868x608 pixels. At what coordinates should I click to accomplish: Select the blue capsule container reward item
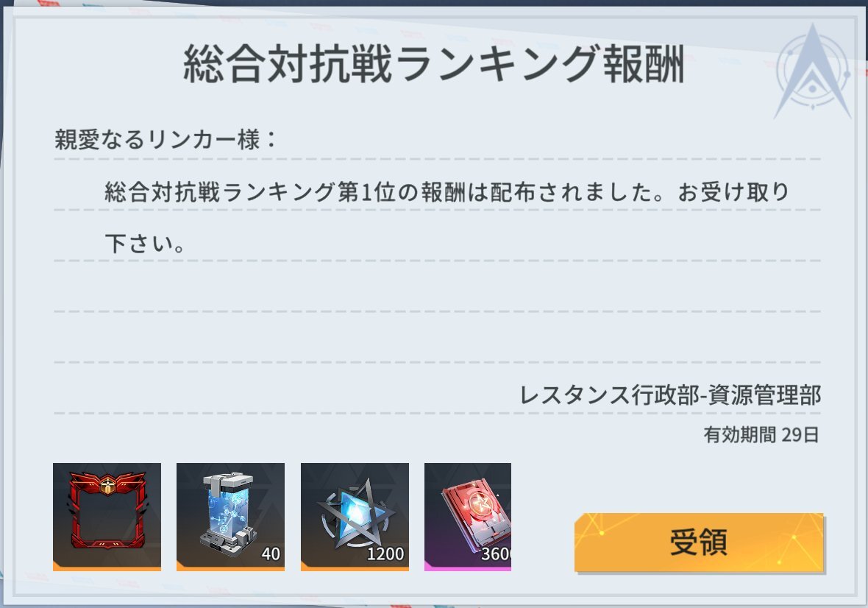pos(230,517)
